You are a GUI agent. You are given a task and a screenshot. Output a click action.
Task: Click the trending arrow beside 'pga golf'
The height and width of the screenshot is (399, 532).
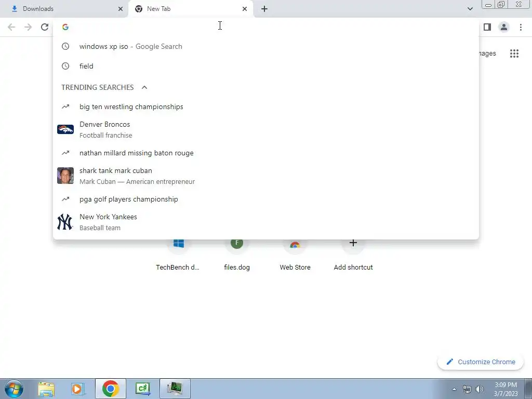(x=65, y=199)
